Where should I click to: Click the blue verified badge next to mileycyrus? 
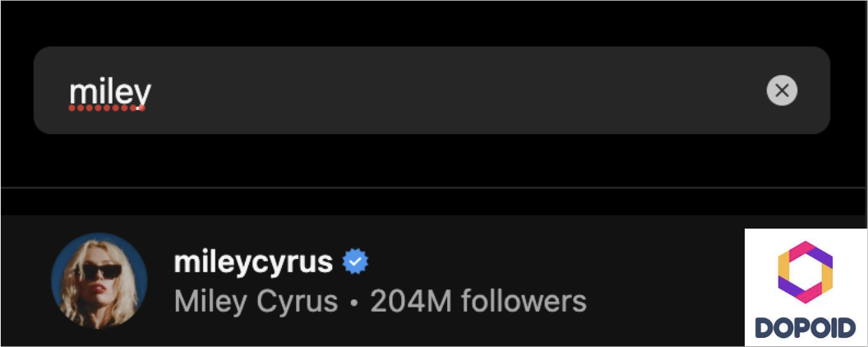(355, 262)
